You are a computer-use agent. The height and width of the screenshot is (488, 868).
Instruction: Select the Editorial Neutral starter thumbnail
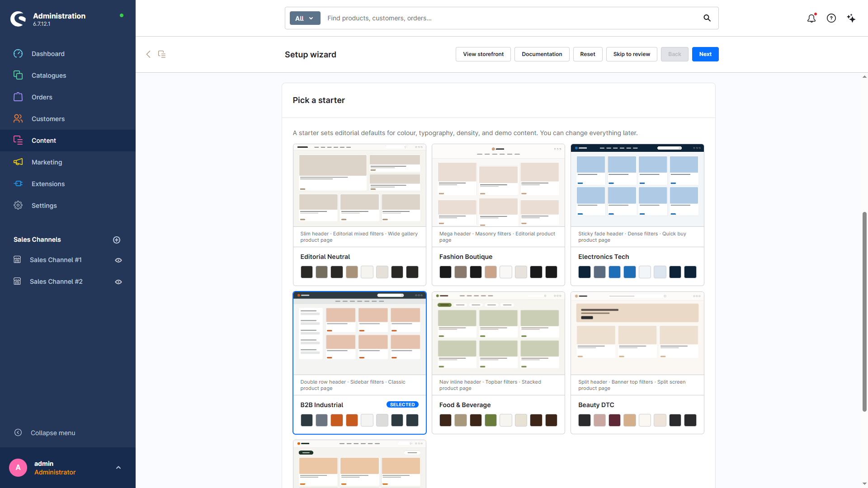click(x=359, y=186)
